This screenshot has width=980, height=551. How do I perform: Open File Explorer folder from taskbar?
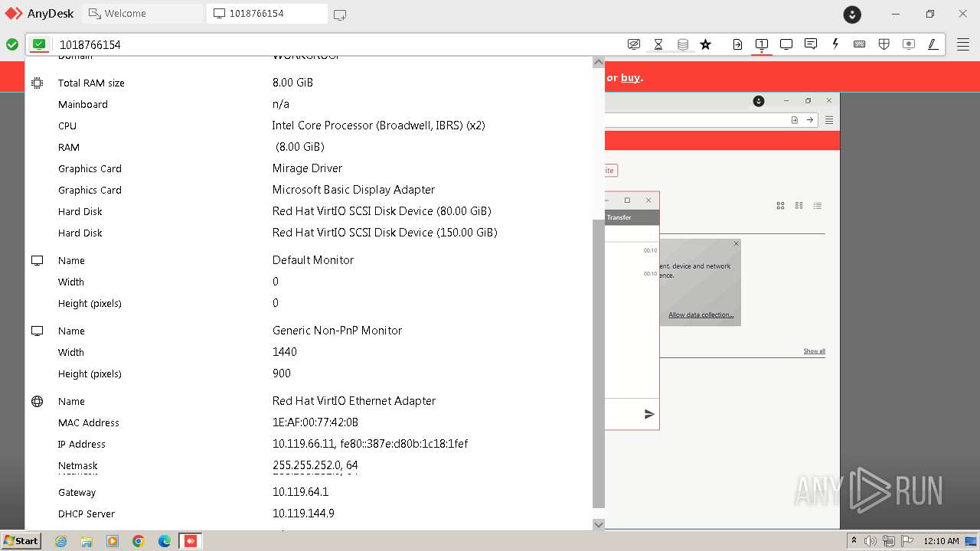tap(87, 541)
